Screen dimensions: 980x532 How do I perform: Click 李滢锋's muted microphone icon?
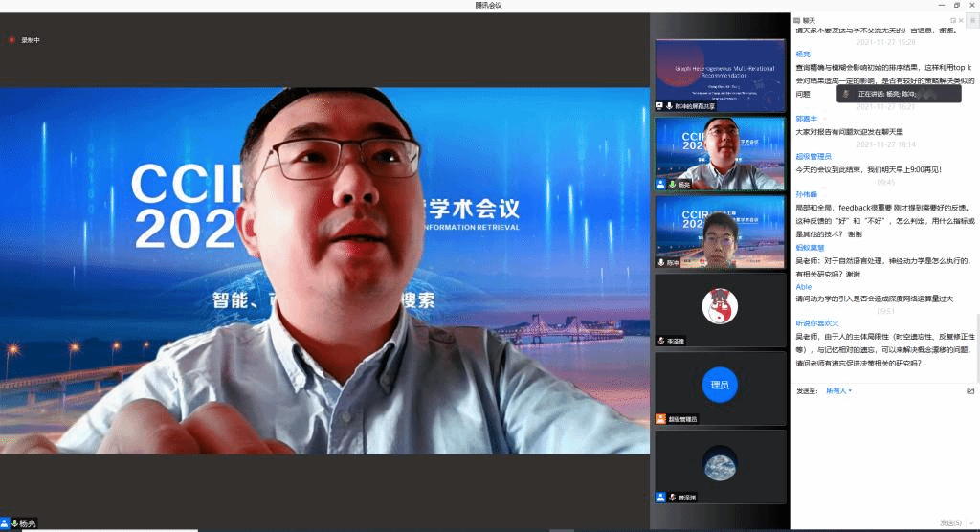[660, 341]
